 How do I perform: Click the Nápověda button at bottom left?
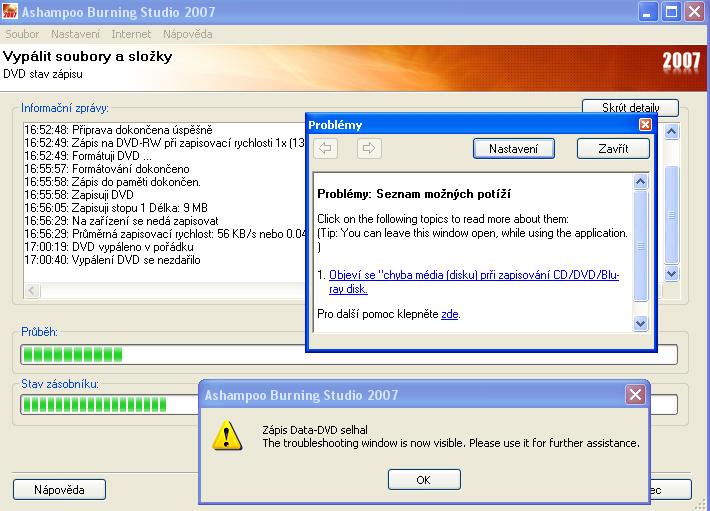coord(59,490)
